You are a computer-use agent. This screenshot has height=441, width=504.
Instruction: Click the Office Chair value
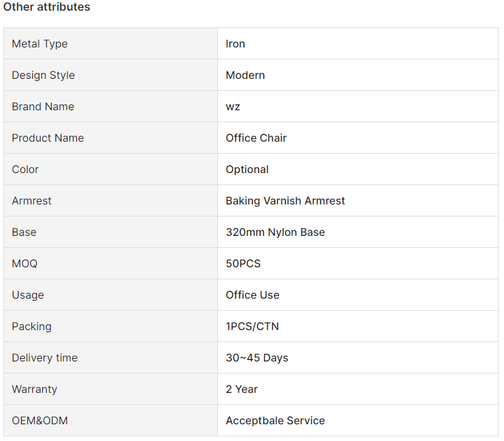coord(256,138)
